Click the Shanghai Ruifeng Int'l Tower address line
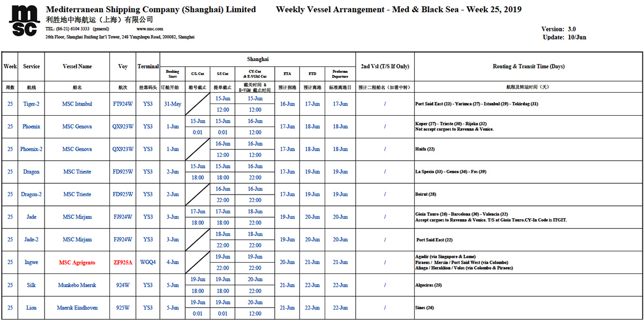644x320 pixels. [x=120, y=37]
